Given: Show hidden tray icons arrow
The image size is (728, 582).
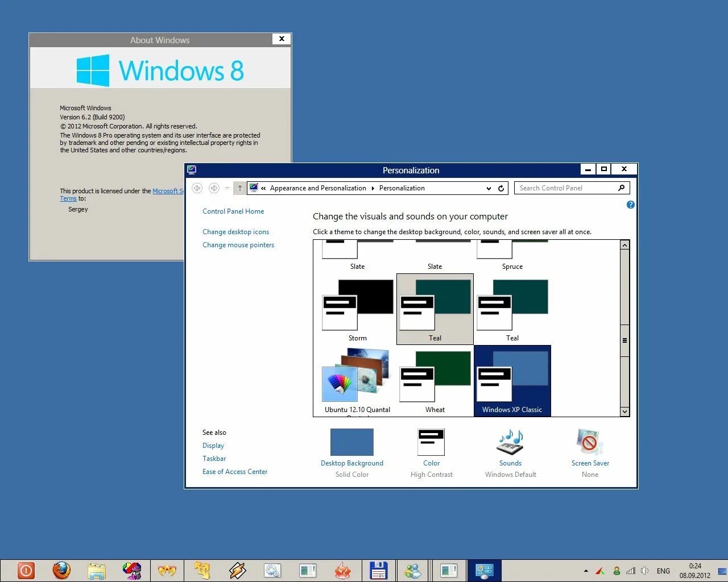Looking at the screenshot, I should point(586,571).
